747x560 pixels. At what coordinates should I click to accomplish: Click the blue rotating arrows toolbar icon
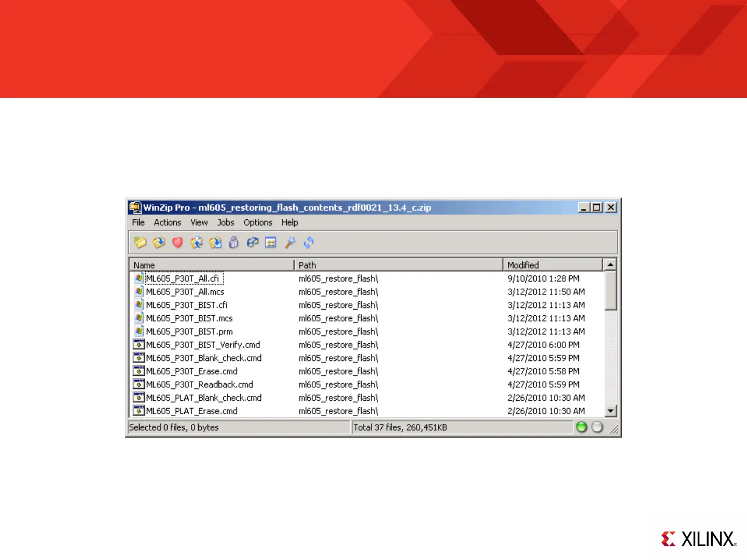pyautogui.click(x=309, y=242)
